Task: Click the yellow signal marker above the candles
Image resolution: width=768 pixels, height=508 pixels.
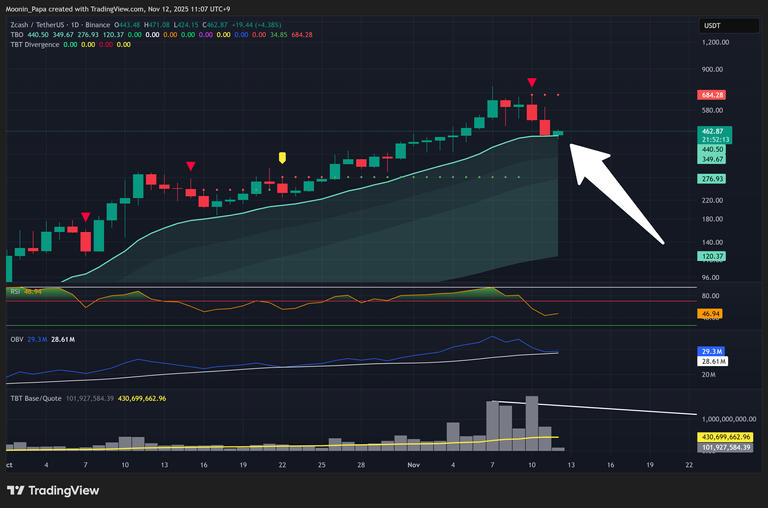Action: tap(282, 157)
